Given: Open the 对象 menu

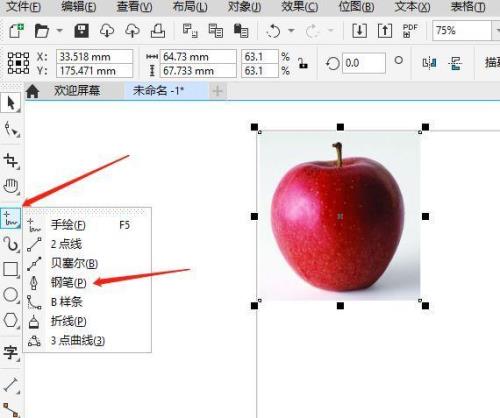Looking at the screenshot, I should click(x=245, y=7).
